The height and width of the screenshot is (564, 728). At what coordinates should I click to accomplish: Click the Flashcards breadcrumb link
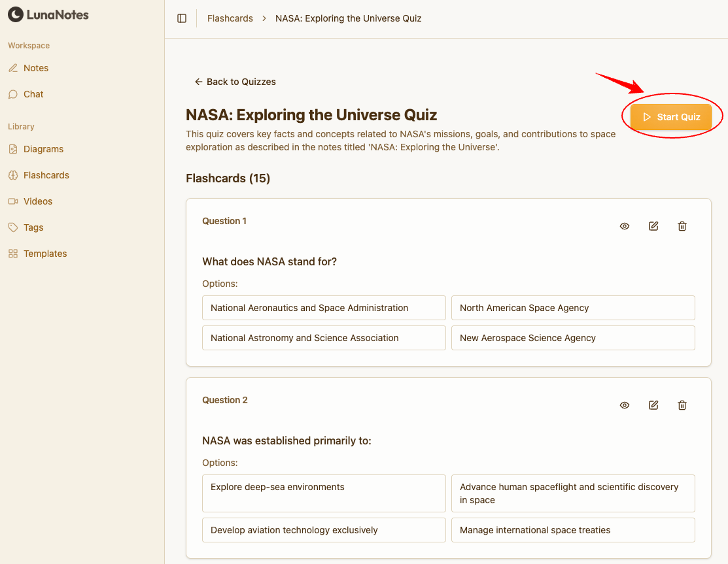230,18
